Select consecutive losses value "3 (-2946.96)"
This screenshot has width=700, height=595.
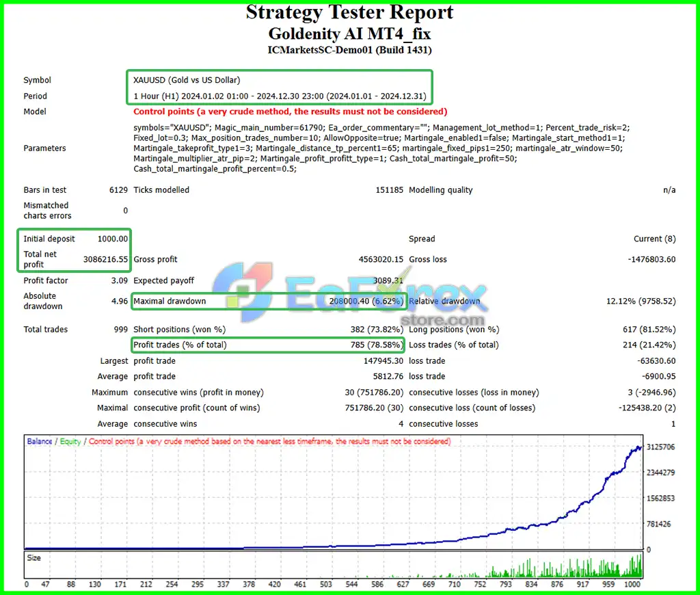point(651,393)
